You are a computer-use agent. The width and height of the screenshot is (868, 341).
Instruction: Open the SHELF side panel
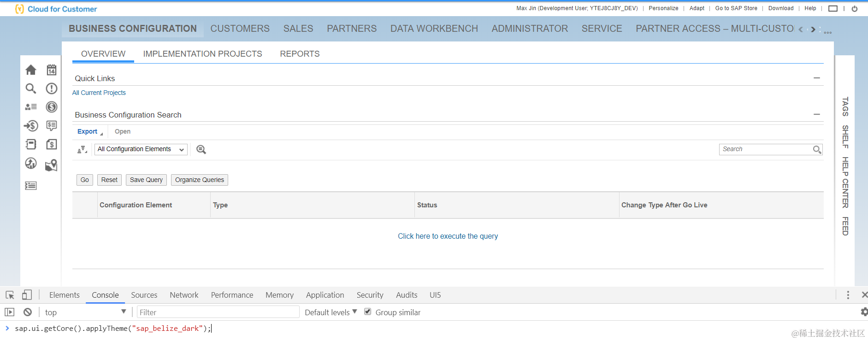(x=845, y=136)
